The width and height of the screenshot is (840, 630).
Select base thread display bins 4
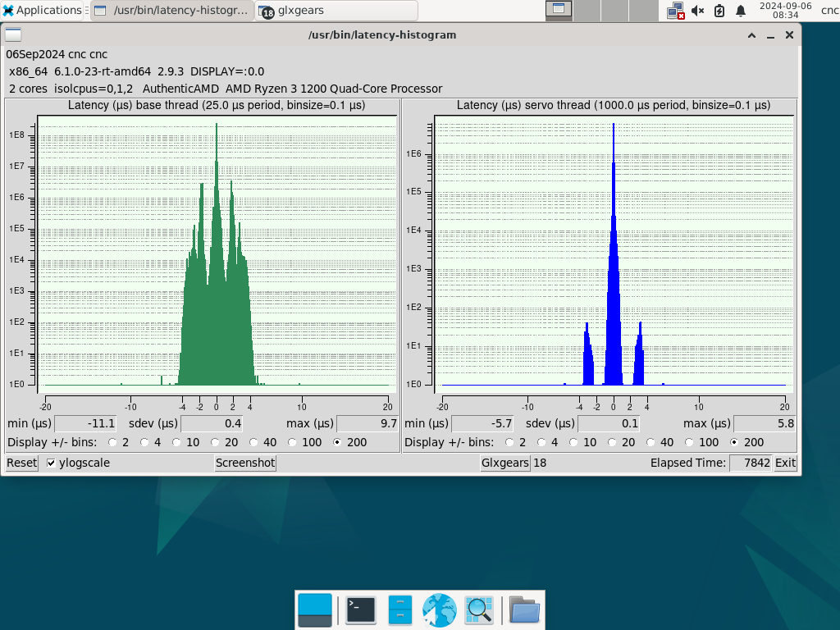coord(144,442)
